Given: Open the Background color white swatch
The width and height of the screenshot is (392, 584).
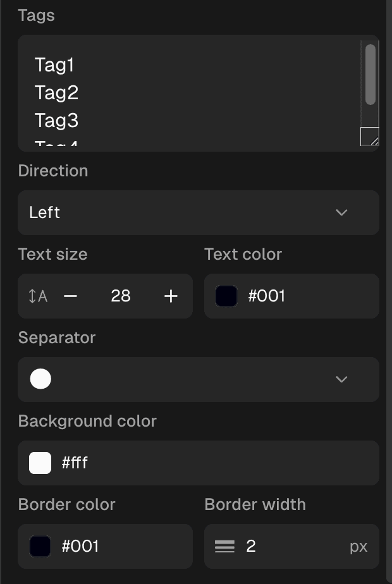Looking at the screenshot, I should tap(40, 463).
